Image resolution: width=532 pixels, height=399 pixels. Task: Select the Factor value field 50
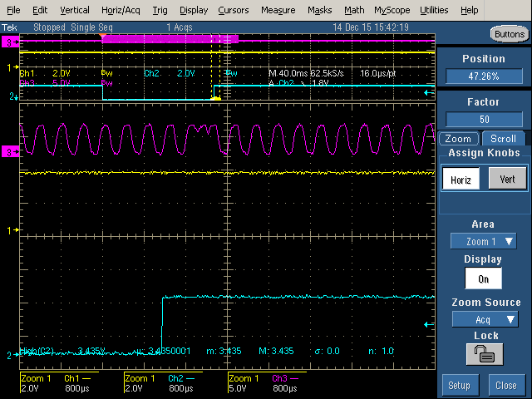coord(484,119)
